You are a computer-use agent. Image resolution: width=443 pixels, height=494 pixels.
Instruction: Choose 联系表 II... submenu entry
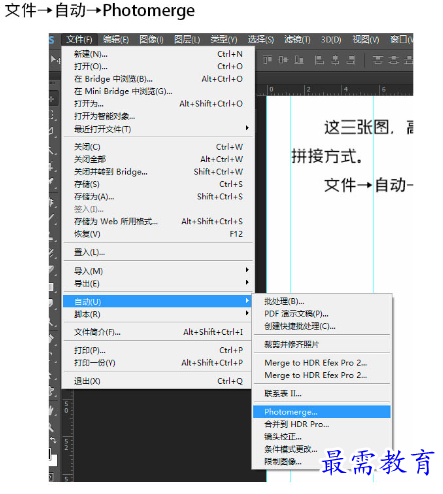[322, 394]
